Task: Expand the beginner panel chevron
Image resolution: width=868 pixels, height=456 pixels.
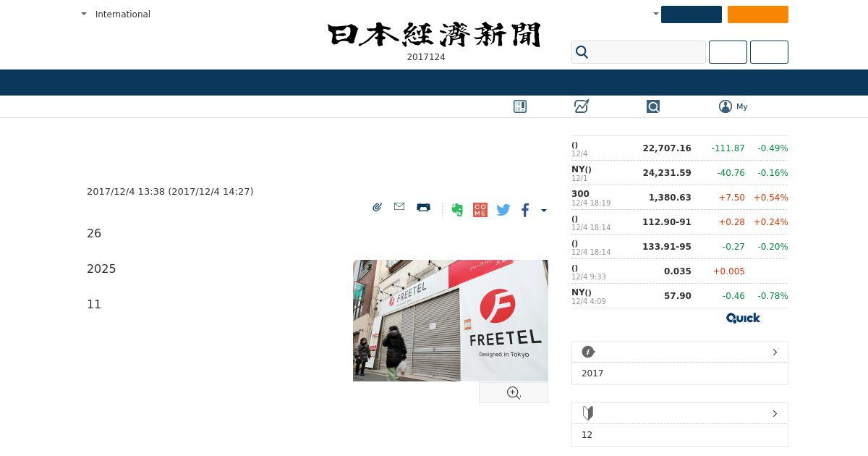Action: (775, 413)
